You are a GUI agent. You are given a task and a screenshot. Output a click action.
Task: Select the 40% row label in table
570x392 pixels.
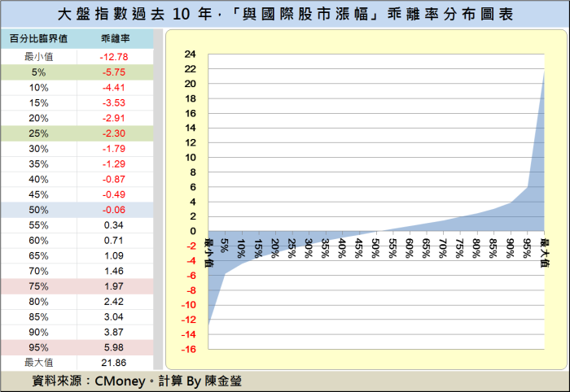[38, 179]
